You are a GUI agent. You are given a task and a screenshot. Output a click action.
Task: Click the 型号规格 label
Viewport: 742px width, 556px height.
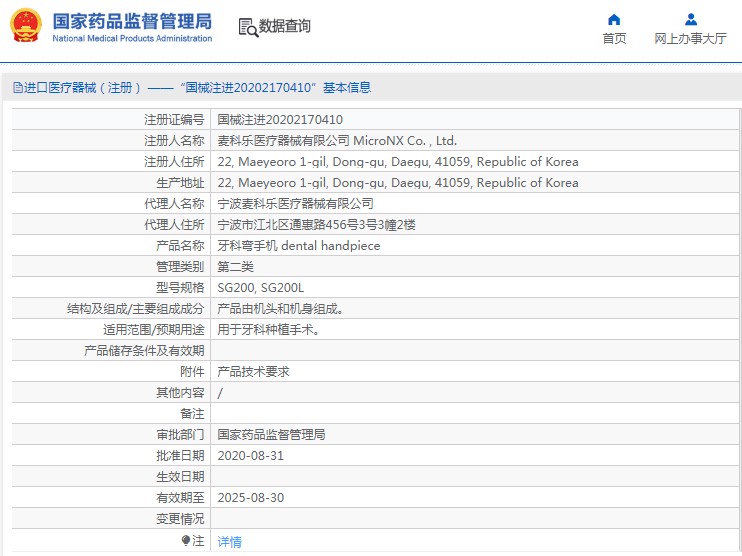pos(180,288)
